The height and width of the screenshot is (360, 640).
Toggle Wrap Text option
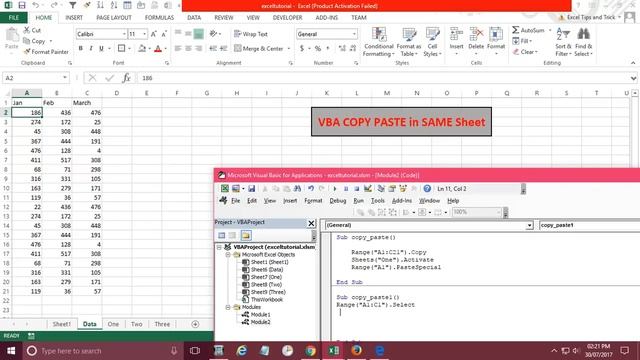click(251, 34)
